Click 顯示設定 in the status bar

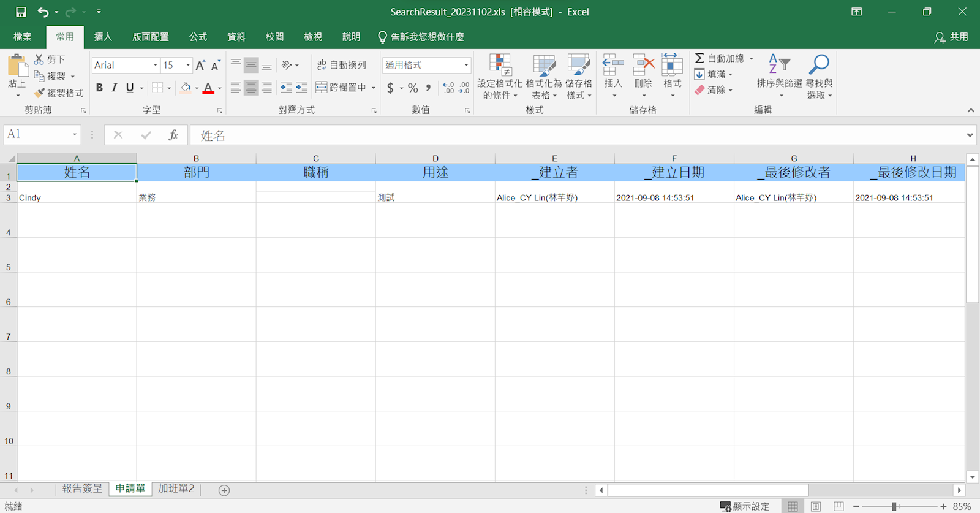(745, 506)
